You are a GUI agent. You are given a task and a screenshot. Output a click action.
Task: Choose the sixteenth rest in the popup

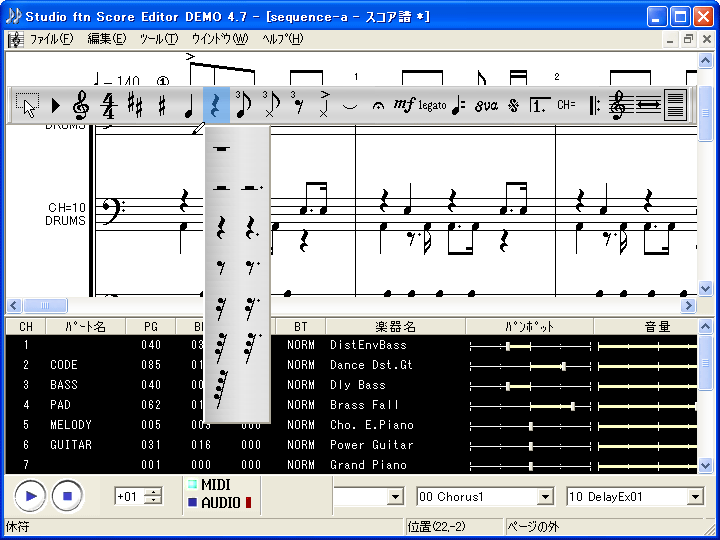[x=221, y=308]
